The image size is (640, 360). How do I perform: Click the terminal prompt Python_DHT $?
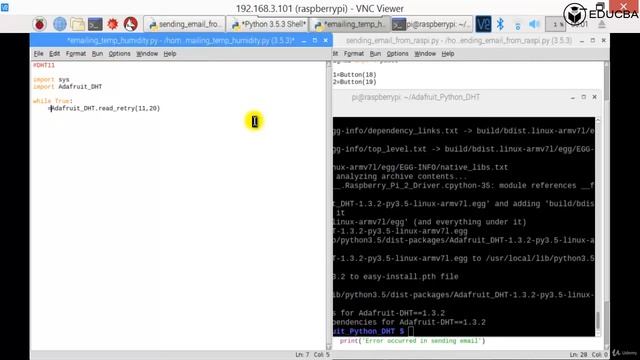click(x=369, y=331)
